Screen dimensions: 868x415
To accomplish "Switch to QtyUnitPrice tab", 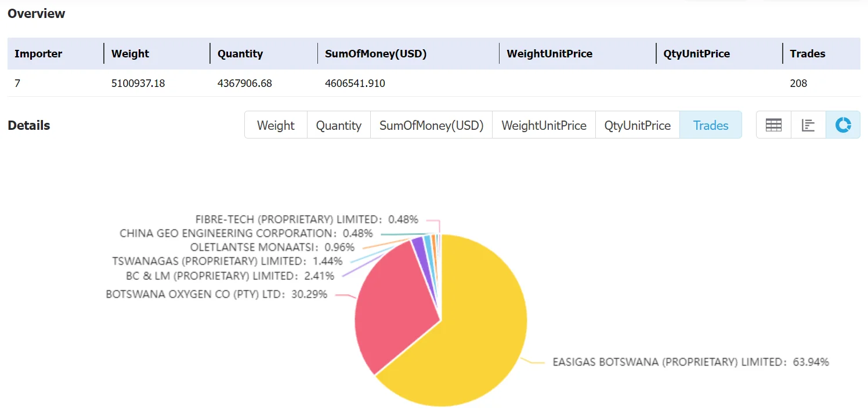I will tap(638, 125).
